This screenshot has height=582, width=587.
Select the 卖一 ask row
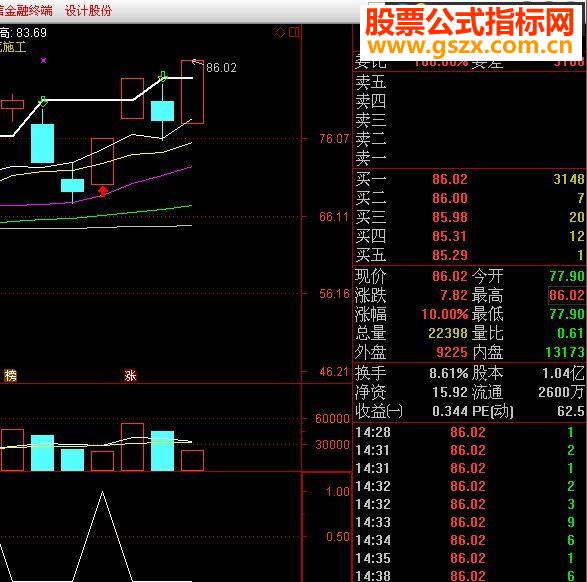(x=469, y=158)
